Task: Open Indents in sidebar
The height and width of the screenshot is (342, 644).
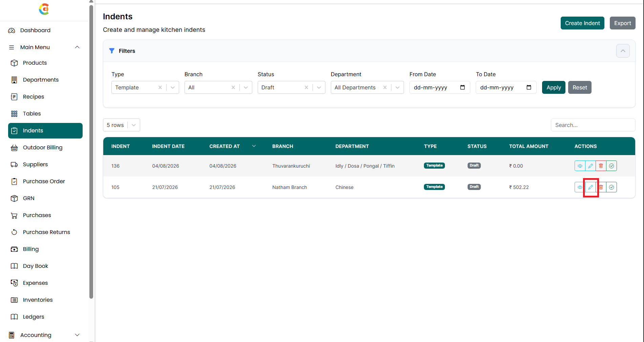Action: coord(45,131)
